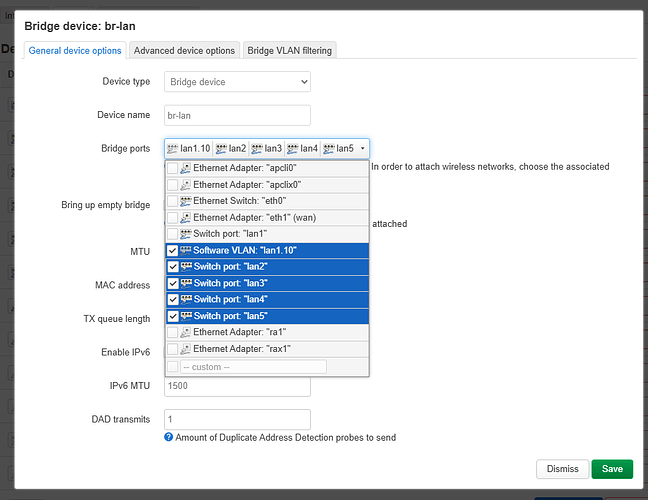Image resolution: width=648 pixels, height=500 pixels.
Task: Check the Ethernet Adapter rax1 checkbox
Action: (x=172, y=349)
